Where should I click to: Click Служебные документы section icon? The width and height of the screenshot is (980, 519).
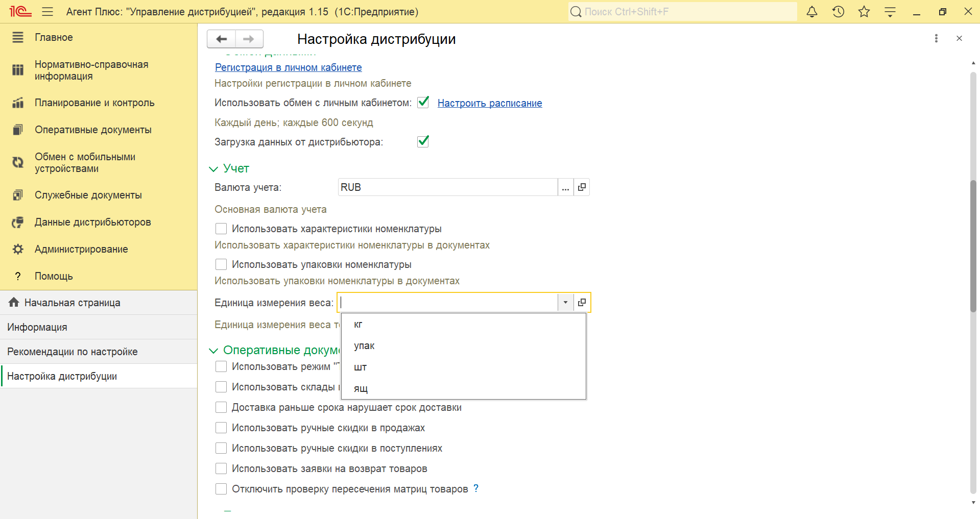point(18,195)
